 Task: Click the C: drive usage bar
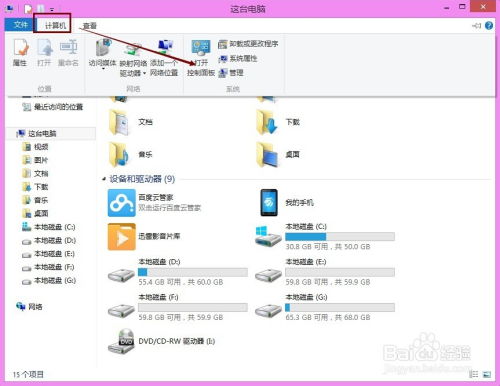click(340, 237)
